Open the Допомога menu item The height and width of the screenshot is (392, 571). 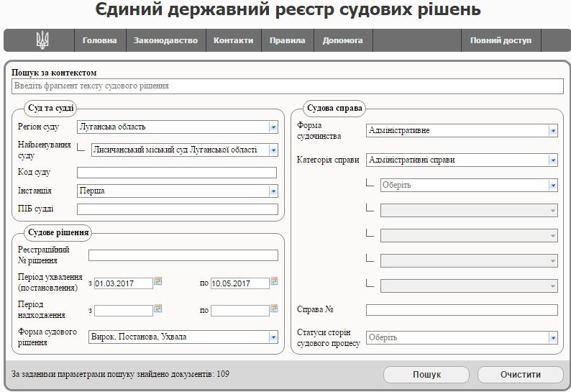342,41
